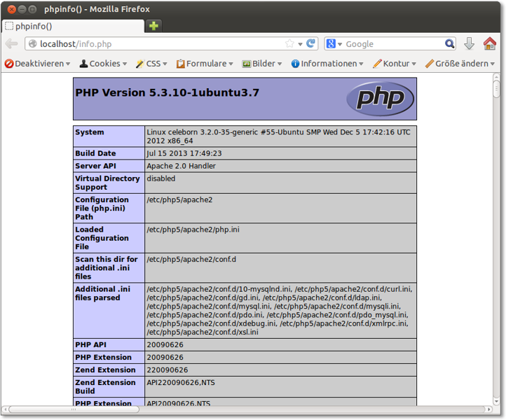
Task: Expand the Cookies toolbar menu
Action: 103,64
